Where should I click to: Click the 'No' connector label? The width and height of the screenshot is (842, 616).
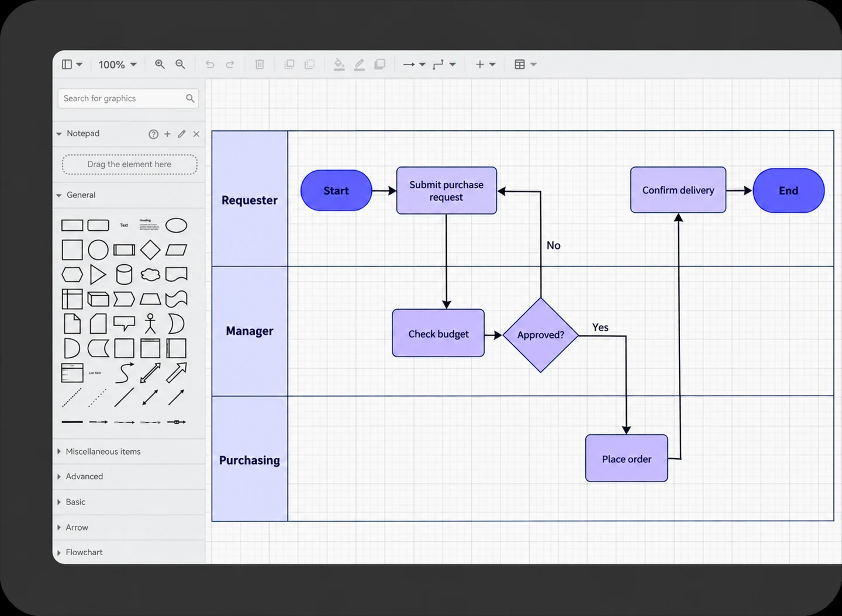[554, 245]
